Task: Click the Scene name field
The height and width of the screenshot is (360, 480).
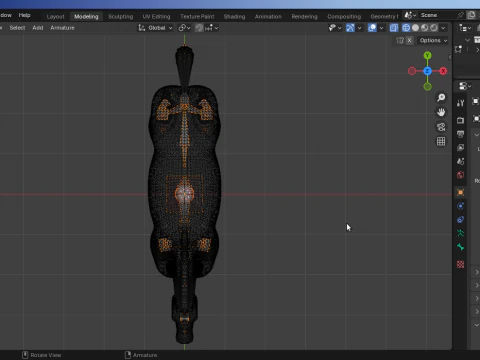Action: coord(436,15)
